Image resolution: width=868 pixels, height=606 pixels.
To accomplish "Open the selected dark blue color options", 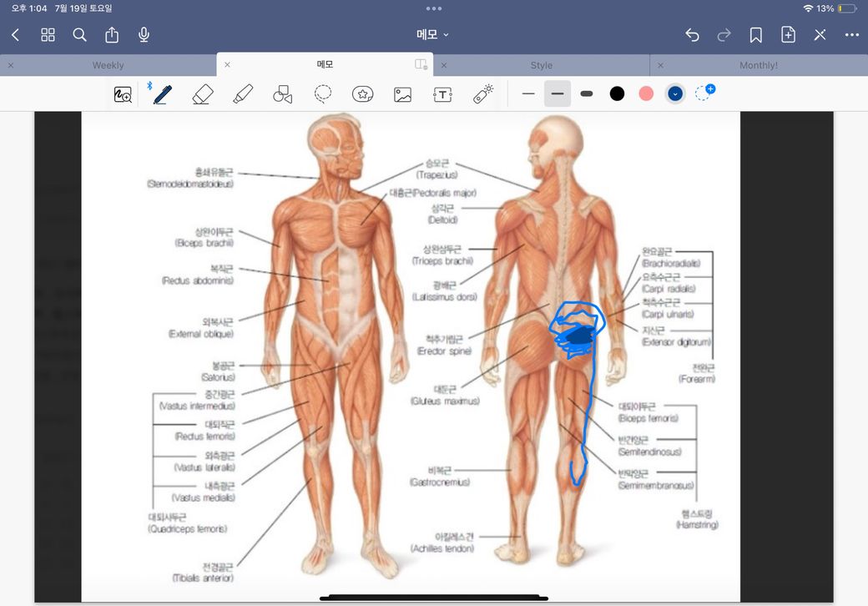I will pos(675,94).
